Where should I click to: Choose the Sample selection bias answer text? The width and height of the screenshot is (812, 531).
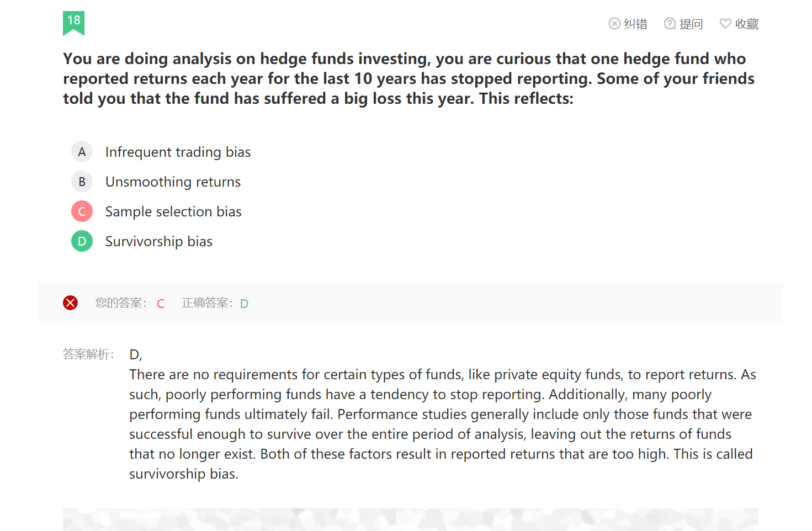point(173,211)
